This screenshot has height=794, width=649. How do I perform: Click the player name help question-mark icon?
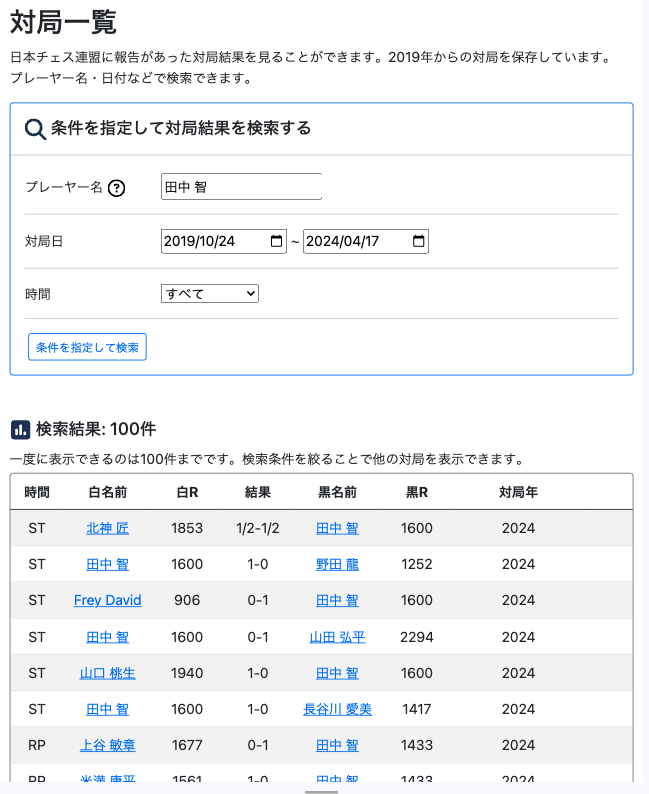[116, 188]
